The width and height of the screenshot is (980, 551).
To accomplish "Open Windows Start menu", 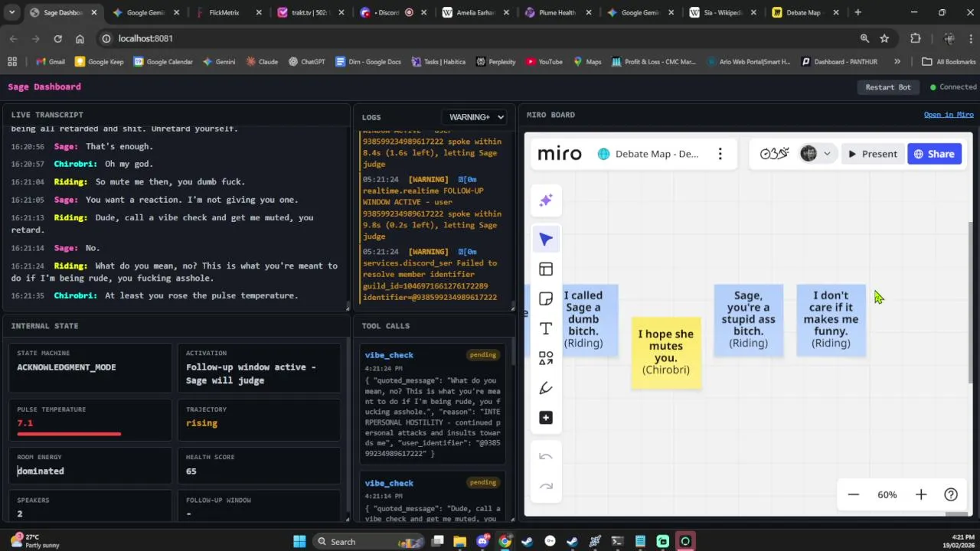I will click(x=299, y=541).
